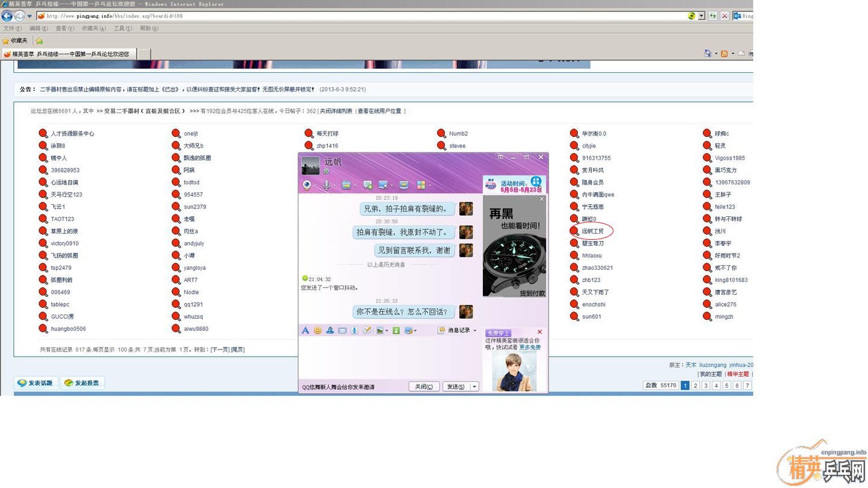
Task: Click the send file folder icon
Action: coord(345,185)
